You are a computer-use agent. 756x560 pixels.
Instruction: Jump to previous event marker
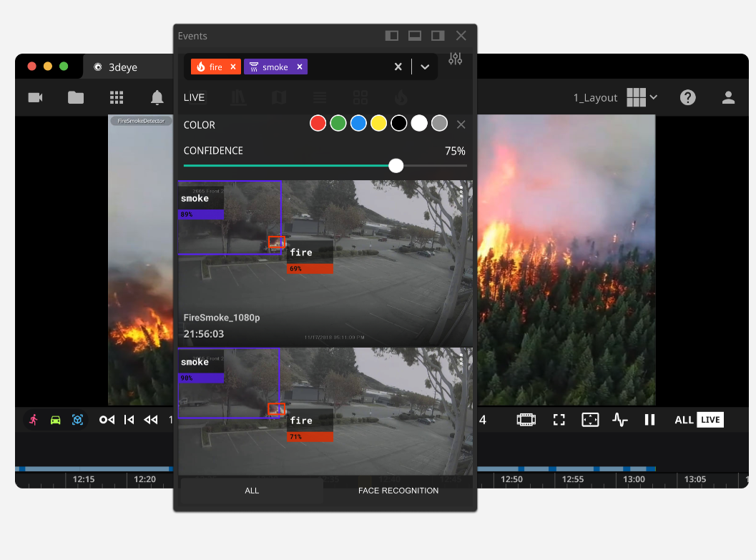[107, 420]
